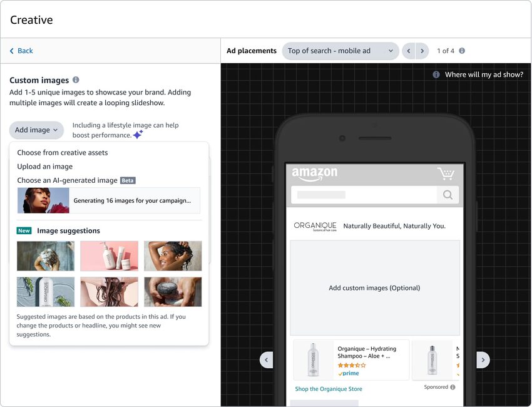Advance to the next ad placement with the right chevron
Screen dimensions: 532x407
[x=422, y=51]
